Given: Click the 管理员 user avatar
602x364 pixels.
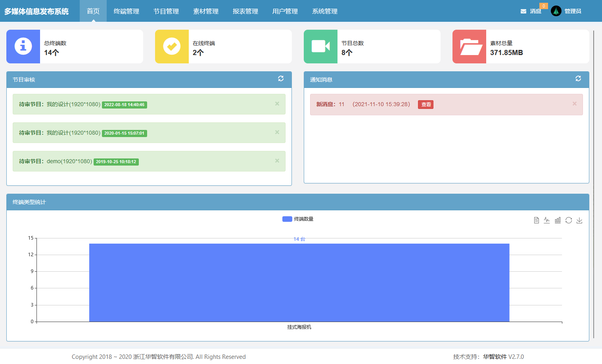Looking at the screenshot, I should [556, 11].
